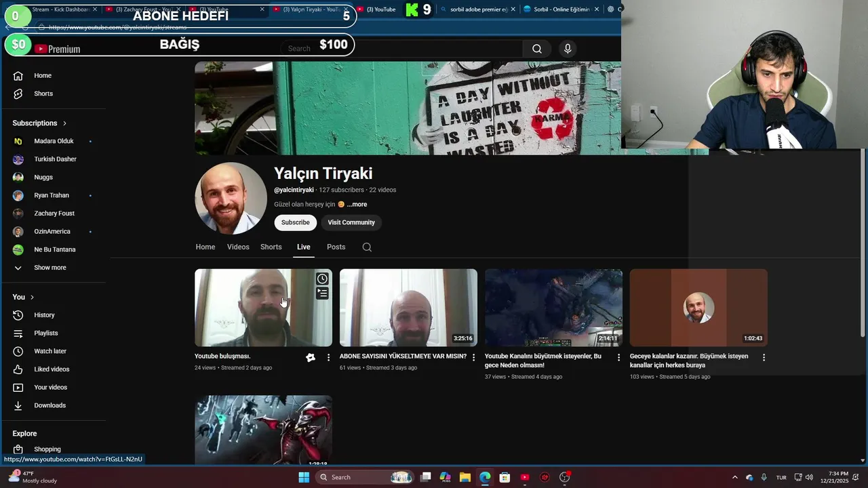This screenshot has height=488, width=868.
Task: Click the @yalcintiryaki channel handle
Action: tap(294, 190)
